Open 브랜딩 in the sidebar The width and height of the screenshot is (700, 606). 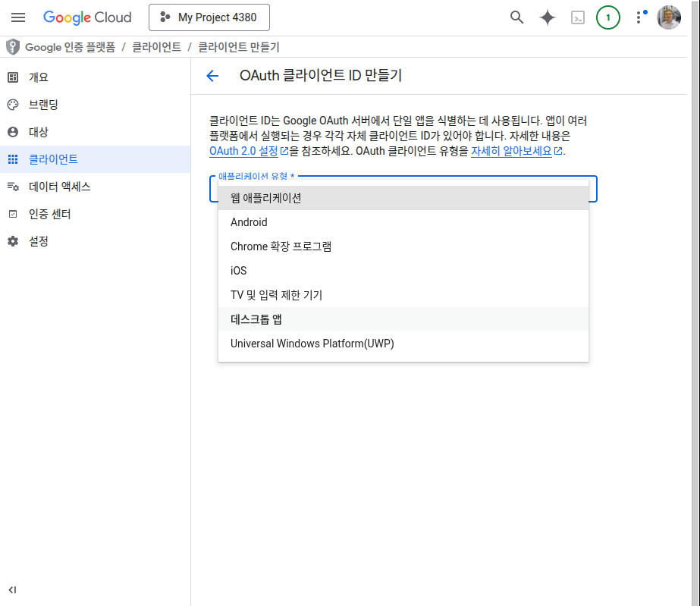pos(43,105)
